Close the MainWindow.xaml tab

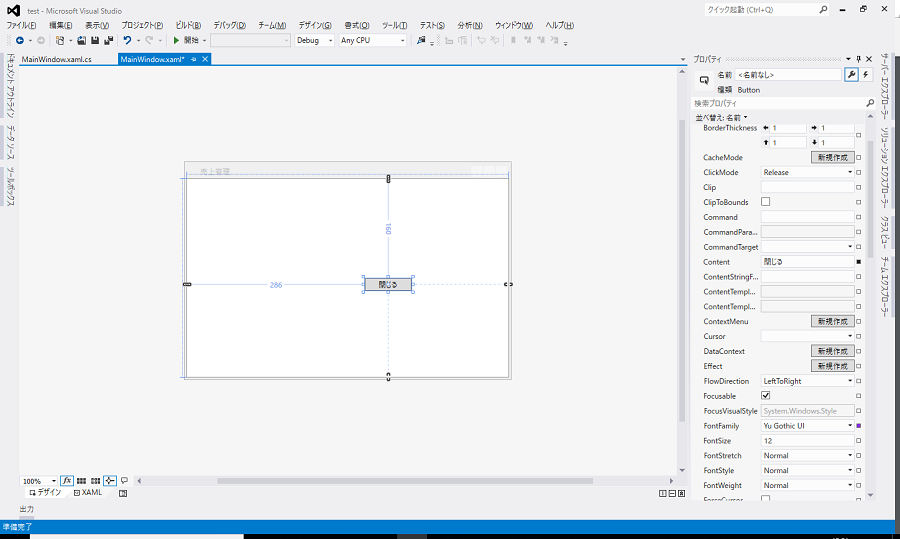[x=205, y=59]
